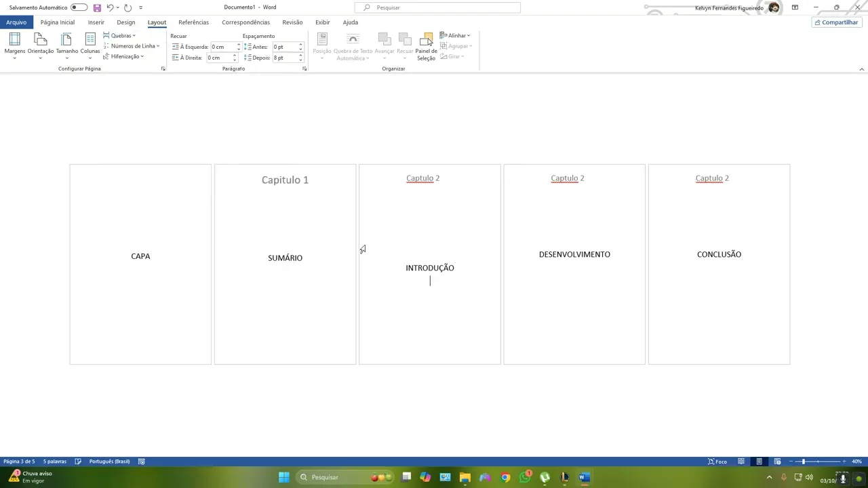
Task: Decrease the Depois spacing stepper
Action: click(300, 60)
